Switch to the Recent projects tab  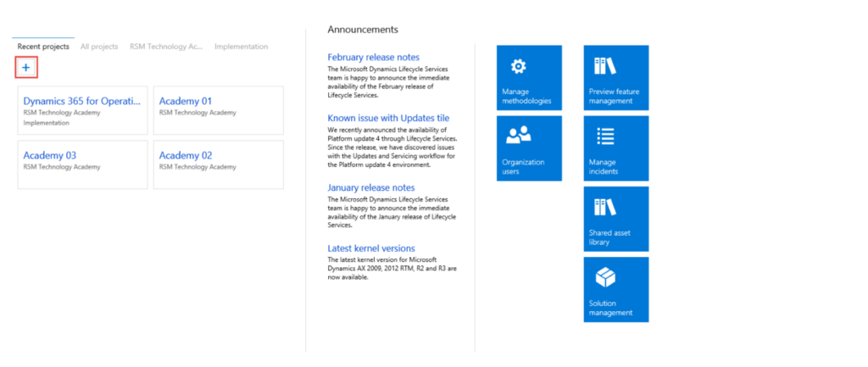click(43, 47)
